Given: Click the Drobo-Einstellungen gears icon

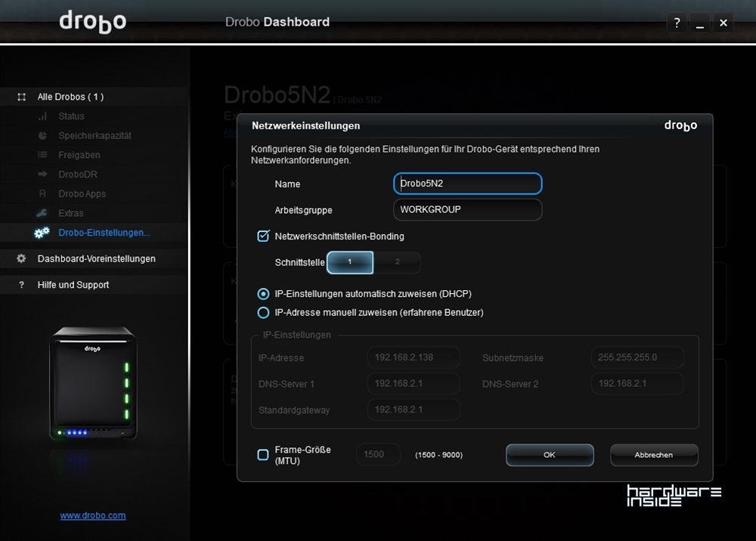Looking at the screenshot, I should pos(42,233).
